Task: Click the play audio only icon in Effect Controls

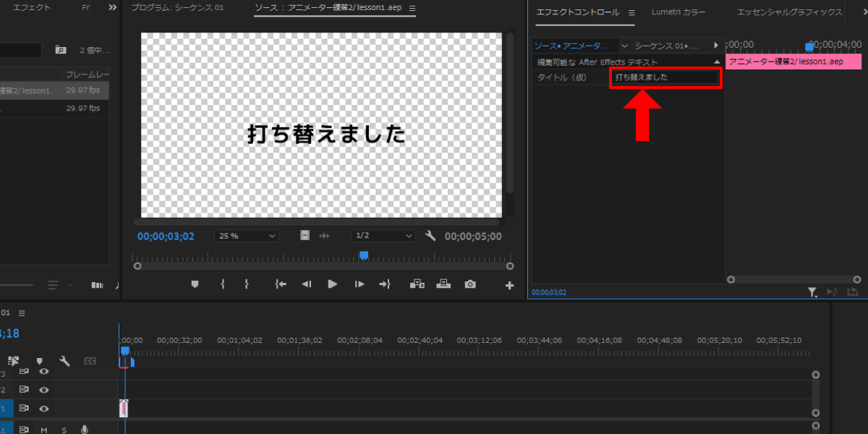Action: (x=833, y=292)
